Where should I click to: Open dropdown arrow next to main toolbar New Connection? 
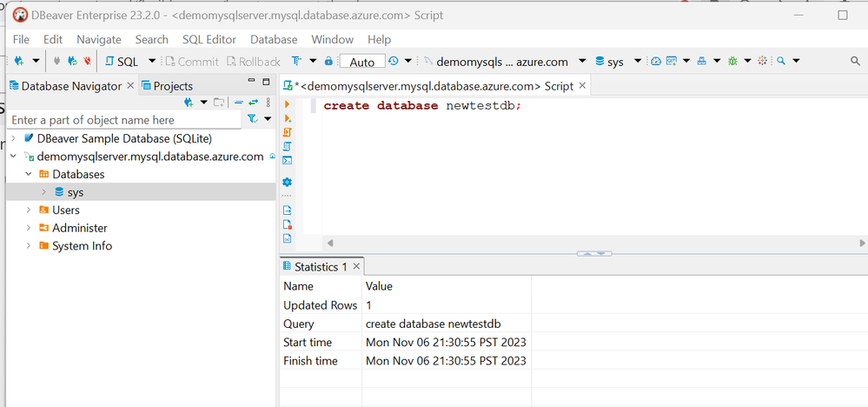tap(36, 61)
